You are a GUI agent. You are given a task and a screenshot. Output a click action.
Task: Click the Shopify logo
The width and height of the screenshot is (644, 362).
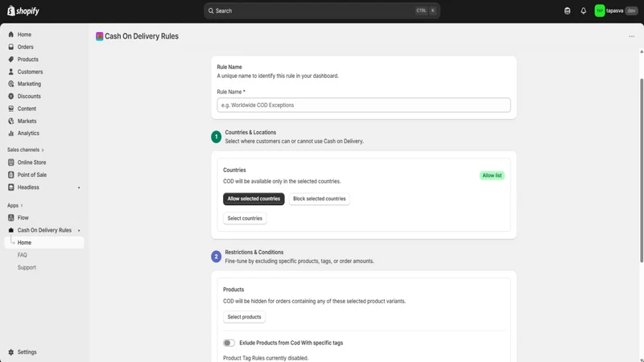pyautogui.click(x=23, y=10)
